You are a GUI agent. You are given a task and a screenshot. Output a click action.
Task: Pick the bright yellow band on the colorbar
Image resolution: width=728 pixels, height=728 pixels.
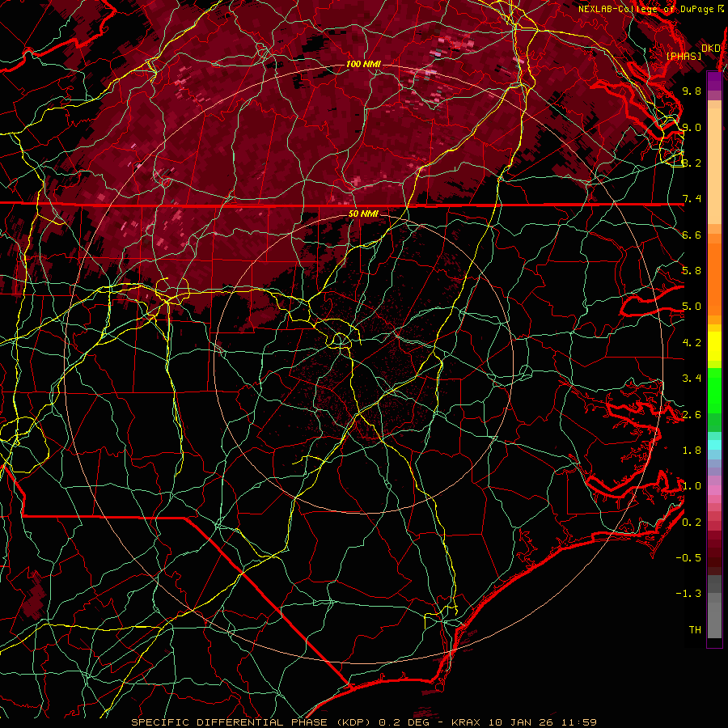714,346
